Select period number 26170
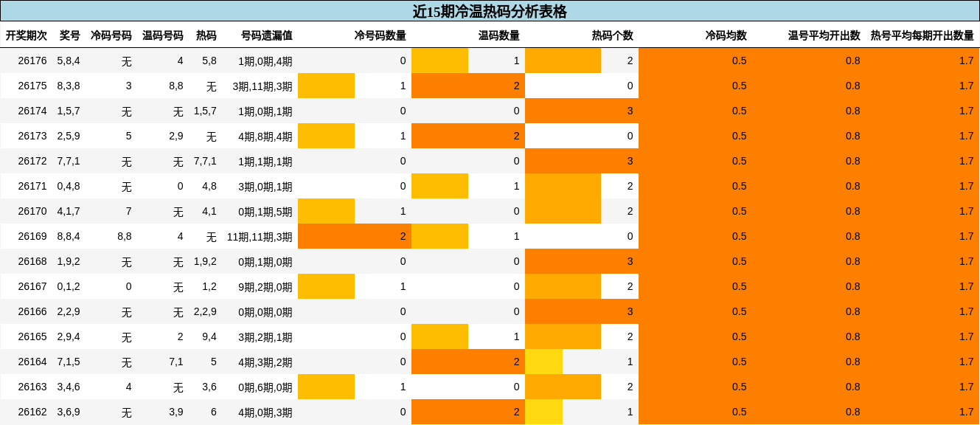Screen dimensions: 980x425 [x=32, y=211]
